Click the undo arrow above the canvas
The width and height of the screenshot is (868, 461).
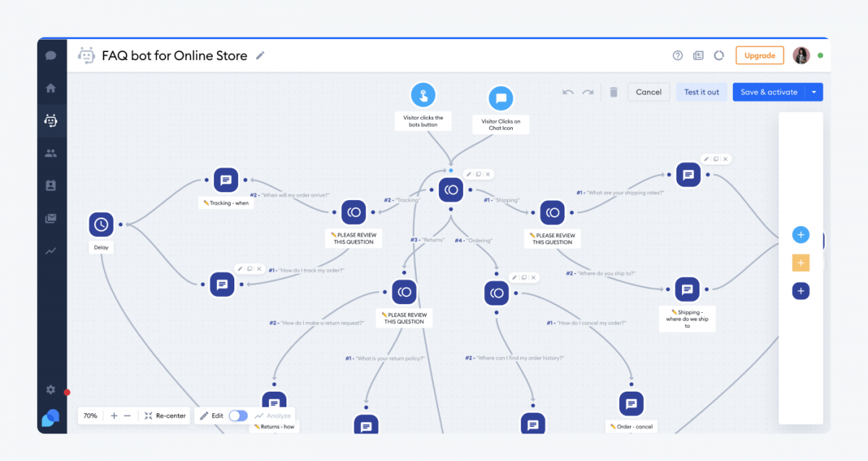(x=569, y=92)
